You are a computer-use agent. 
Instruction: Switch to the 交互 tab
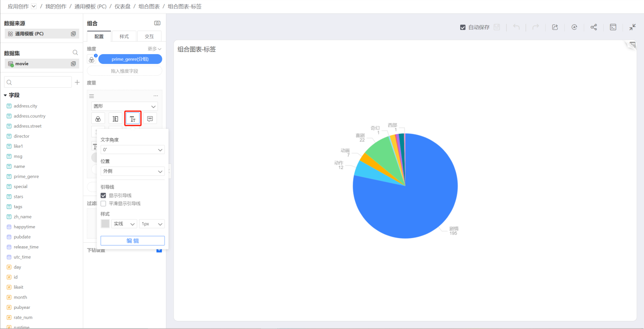coord(149,36)
